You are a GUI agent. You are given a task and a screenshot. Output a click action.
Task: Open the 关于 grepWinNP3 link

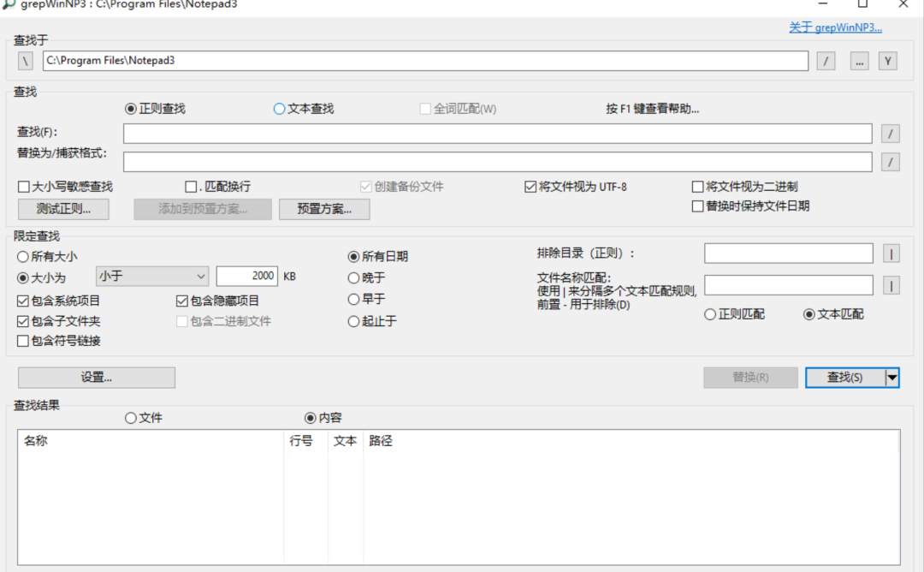tap(835, 27)
